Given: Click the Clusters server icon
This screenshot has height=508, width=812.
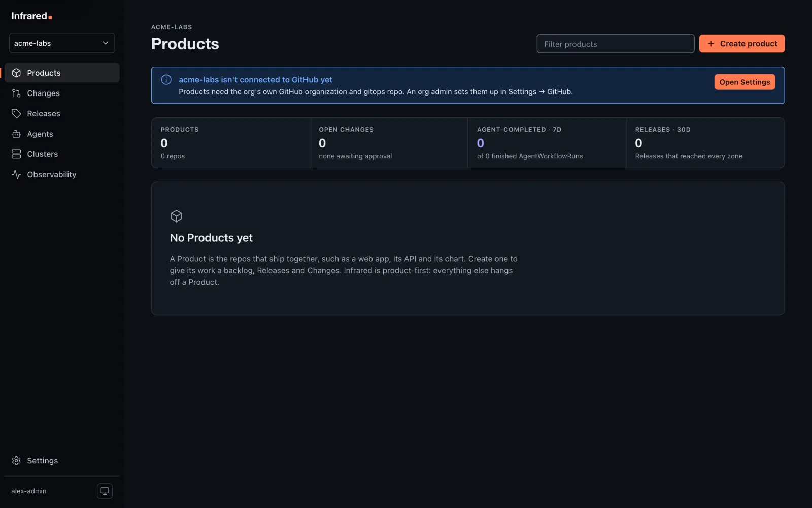Looking at the screenshot, I should (16, 154).
